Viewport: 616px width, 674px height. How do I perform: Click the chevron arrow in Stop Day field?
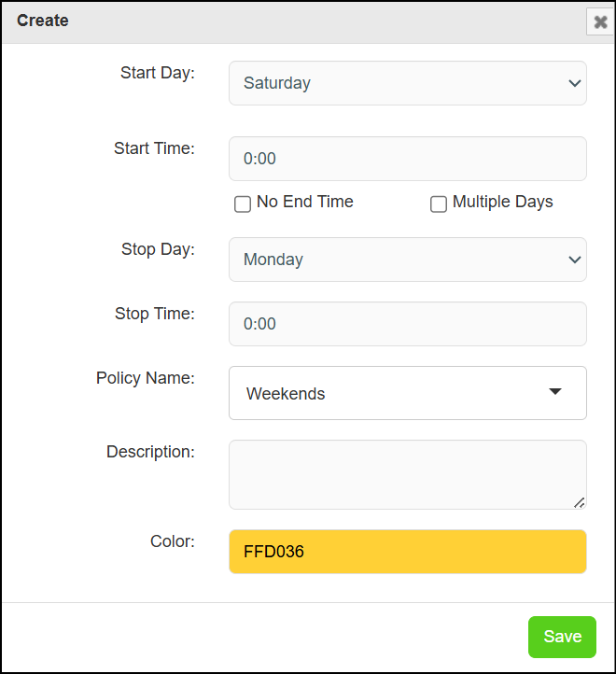(x=575, y=260)
